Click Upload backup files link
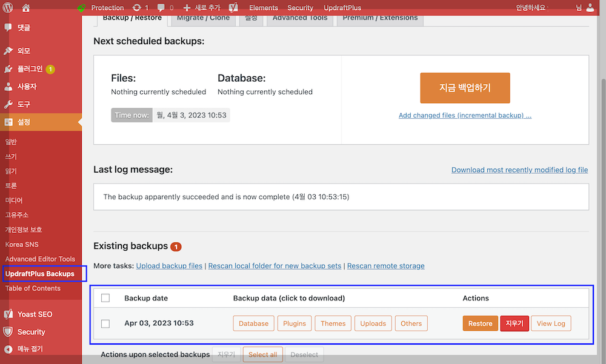The width and height of the screenshot is (606, 364). (x=169, y=266)
